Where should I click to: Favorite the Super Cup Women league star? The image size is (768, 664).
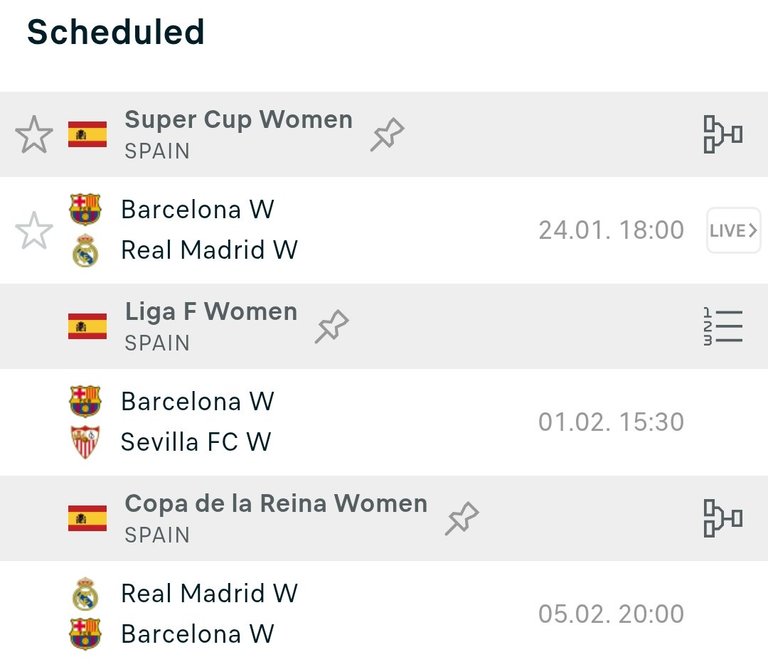[34, 134]
